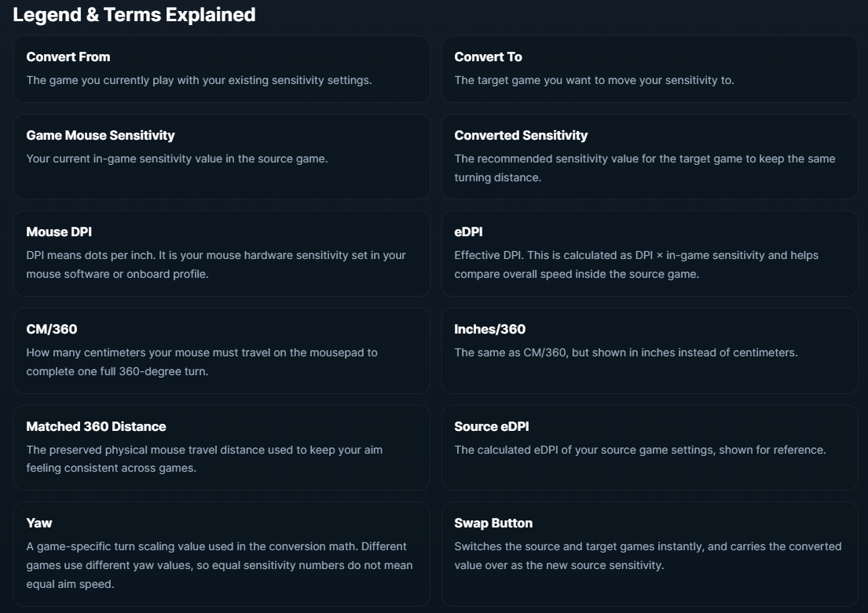Viewport: 868px width, 613px height.
Task: Click the Yaw description paragraph
Action: [219, 565]
